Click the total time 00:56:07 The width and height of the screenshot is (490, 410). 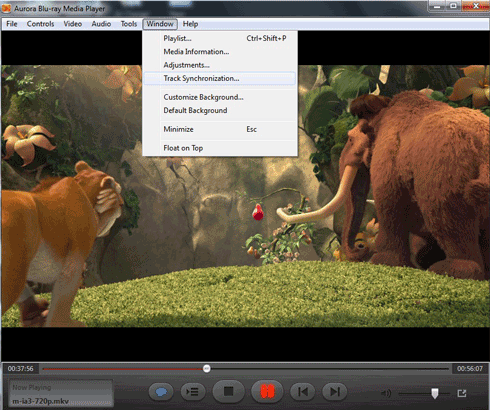(x=470, y=369)
